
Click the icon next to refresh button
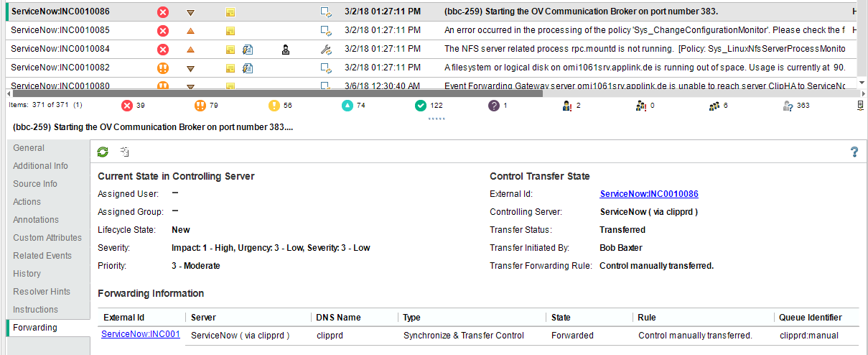point(124,152)
